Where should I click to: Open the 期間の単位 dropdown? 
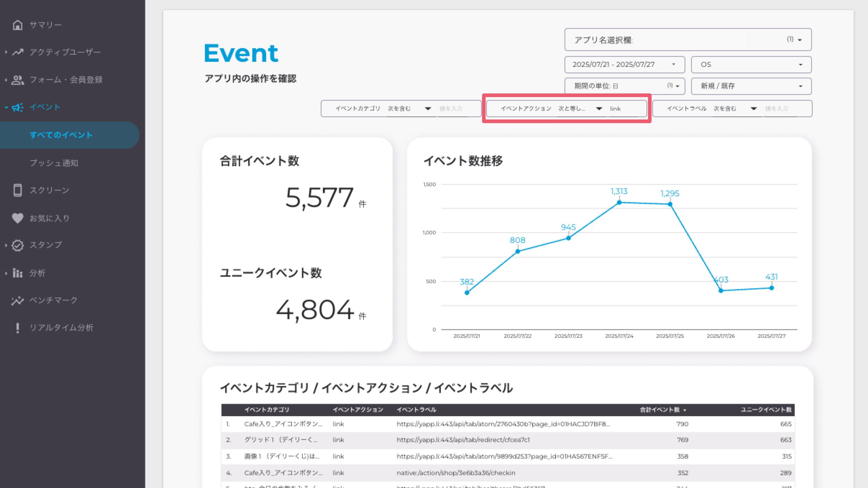pyautogui.click(x=625, y=86)
